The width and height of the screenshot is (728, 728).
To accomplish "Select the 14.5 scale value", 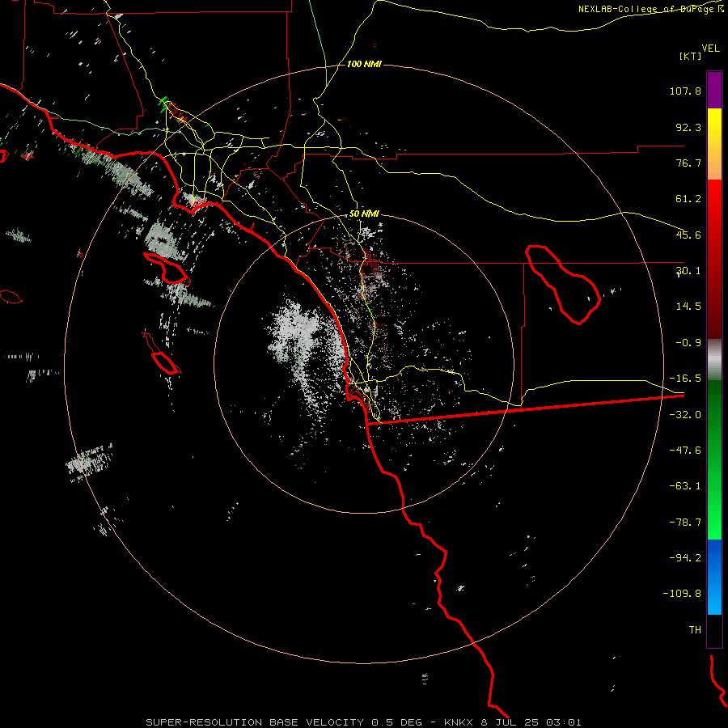I will coord(688,307).
